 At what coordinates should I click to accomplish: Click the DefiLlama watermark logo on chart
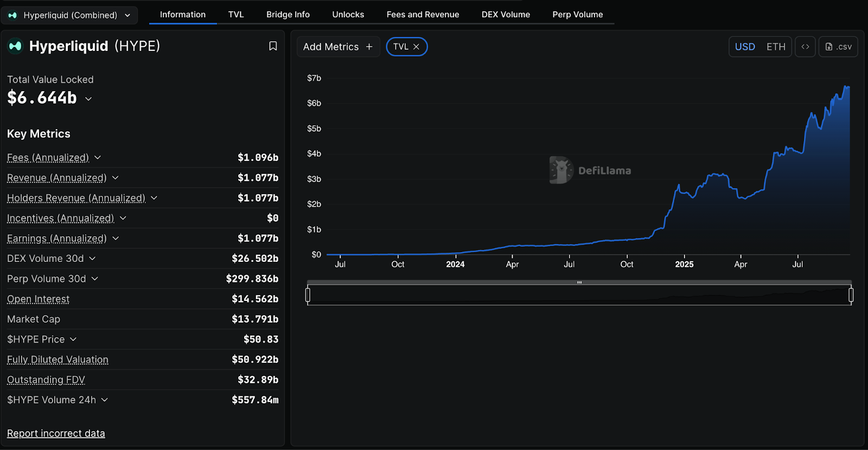(x=561, y=170)
